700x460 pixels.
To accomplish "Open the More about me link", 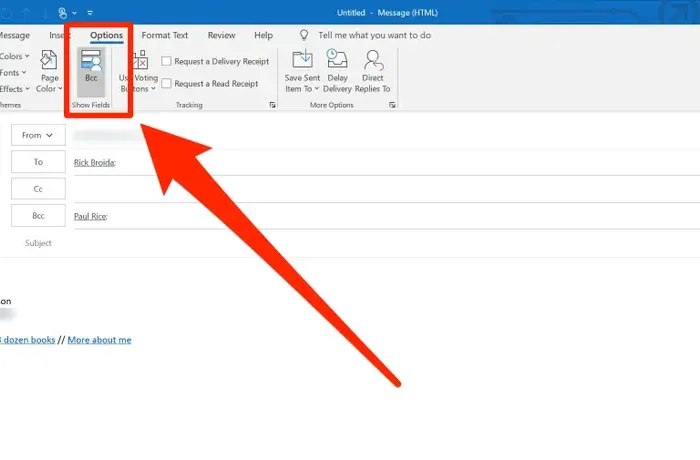I will [x=100, y=340].
